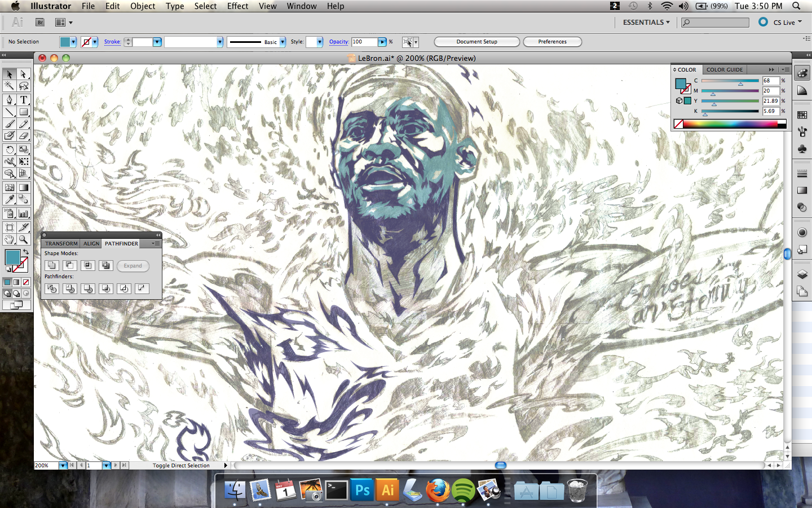Open Pathfinder panel flyout menu
Viewport: 812px width, 508px height.
[156, 243]
